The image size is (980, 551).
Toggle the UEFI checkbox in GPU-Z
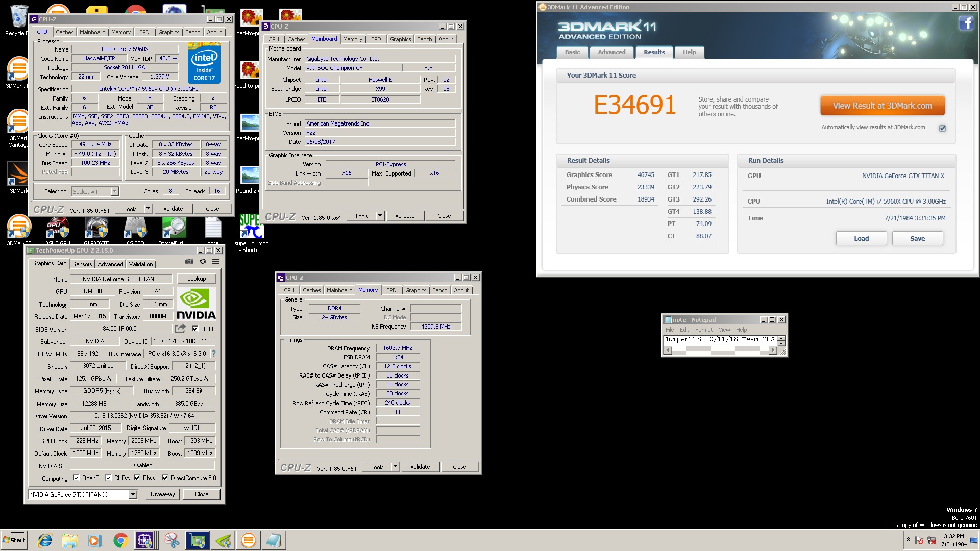click(195, 329)
